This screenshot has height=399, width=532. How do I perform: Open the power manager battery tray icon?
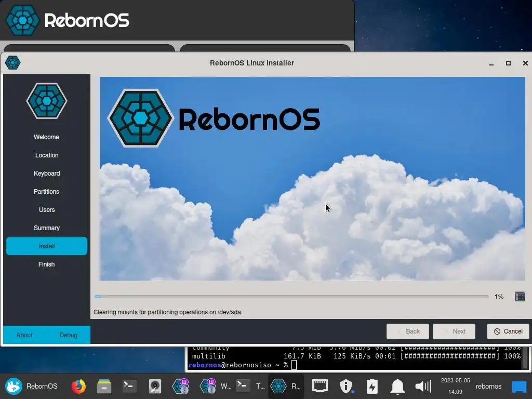tap(372, 386)
